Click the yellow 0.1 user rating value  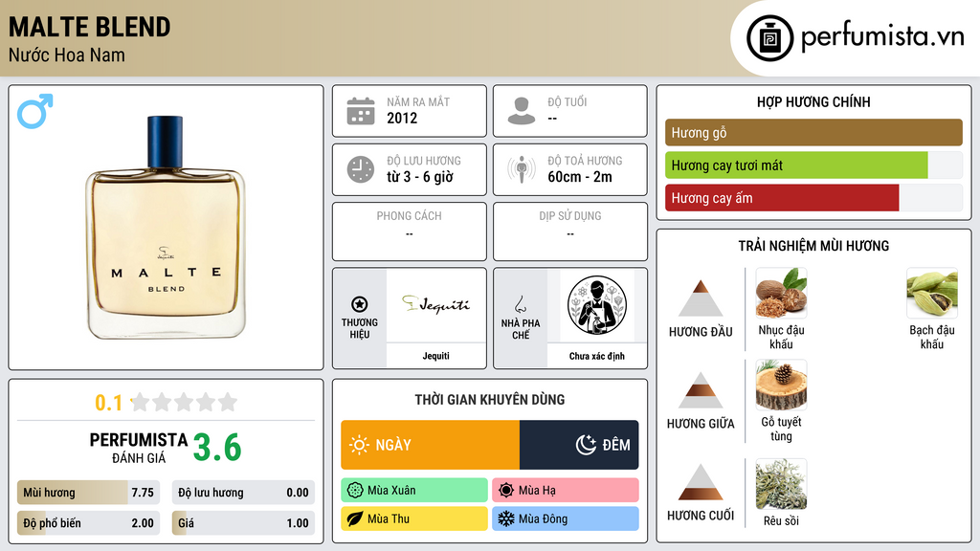109,403
